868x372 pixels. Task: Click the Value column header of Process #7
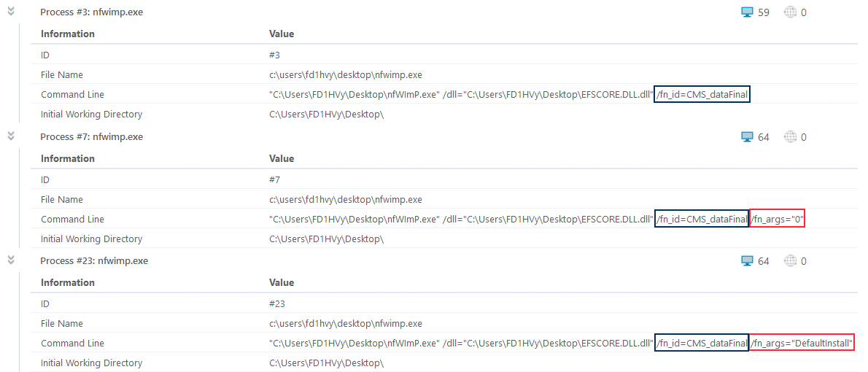[282, 158]
